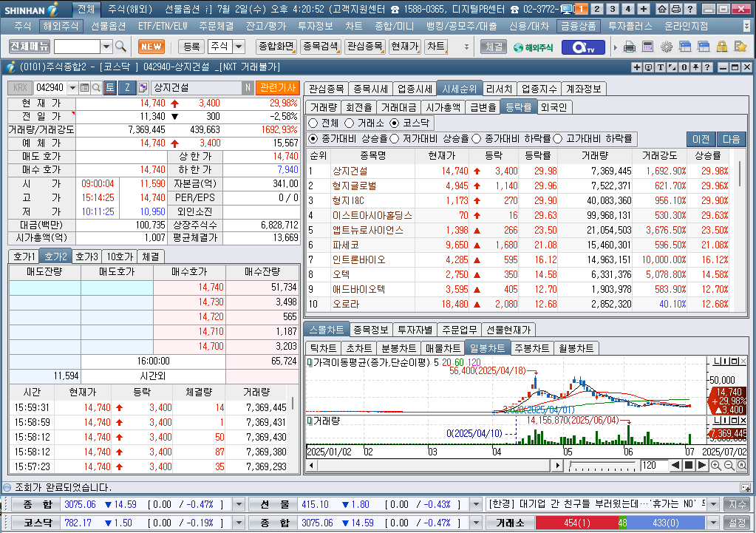Click the 인트론바이오 stock name

click(359, 260)
